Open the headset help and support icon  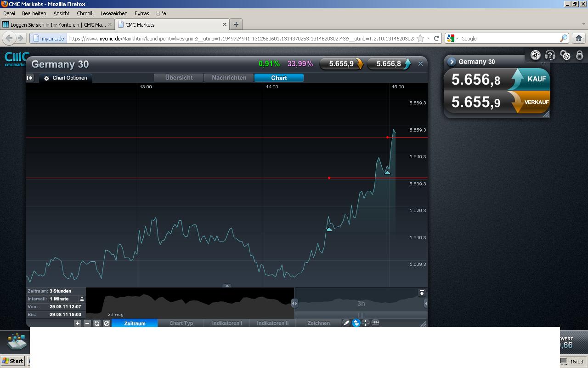[550, 56]
